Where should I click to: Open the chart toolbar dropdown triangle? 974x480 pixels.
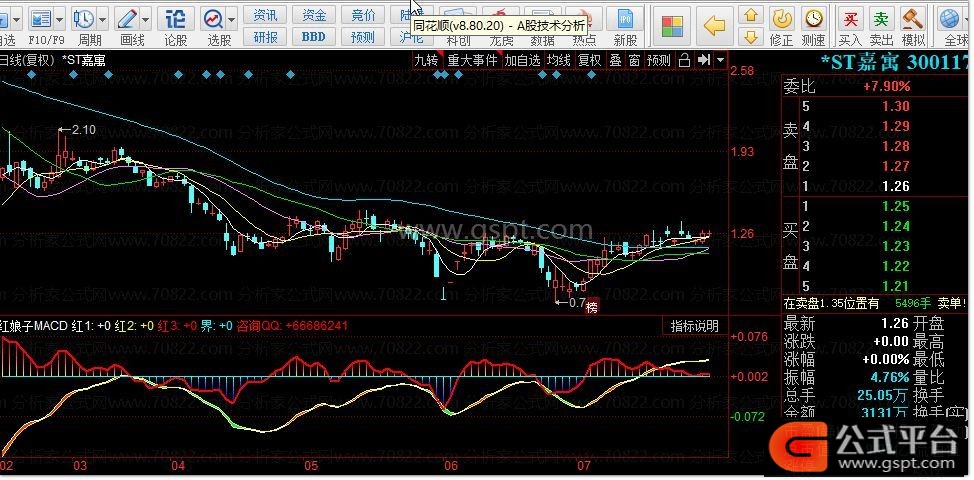pyautogui.click(x=720, y=60)
